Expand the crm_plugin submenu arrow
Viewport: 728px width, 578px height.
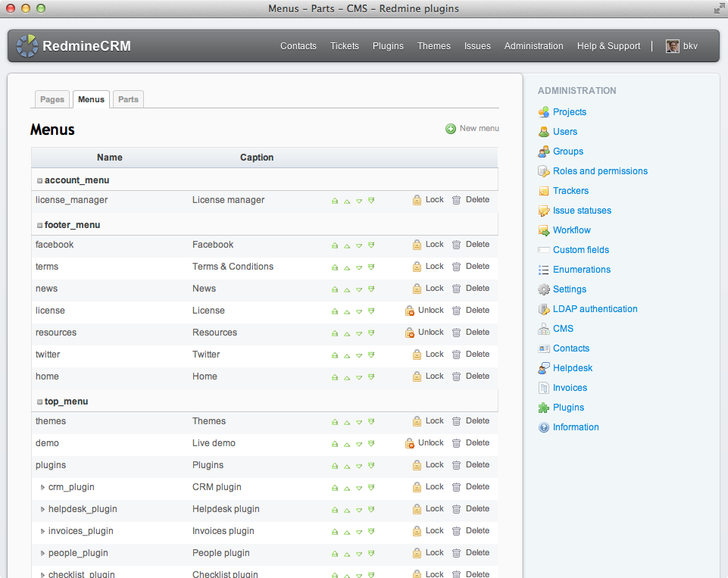click(x=42, y=487)
